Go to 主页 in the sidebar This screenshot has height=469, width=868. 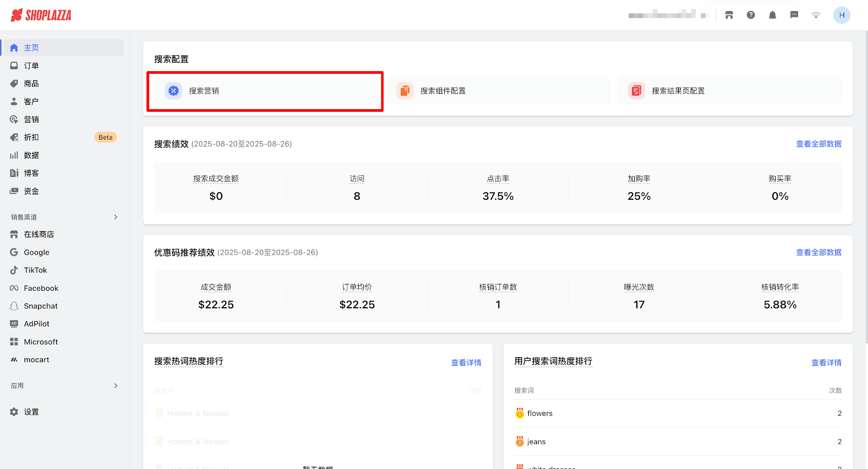tap(62, 48)
